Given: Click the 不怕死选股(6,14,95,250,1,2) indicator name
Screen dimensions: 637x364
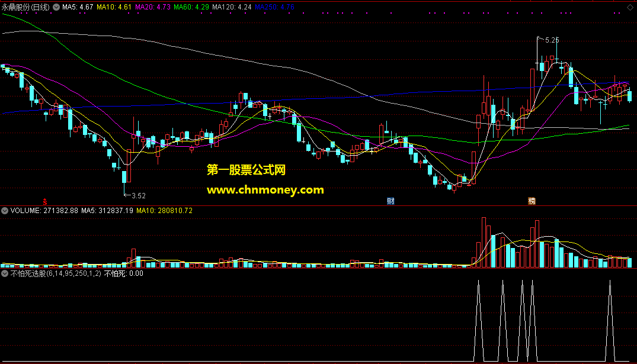Looking at the screenshot, I should click(x=56, y=273).
